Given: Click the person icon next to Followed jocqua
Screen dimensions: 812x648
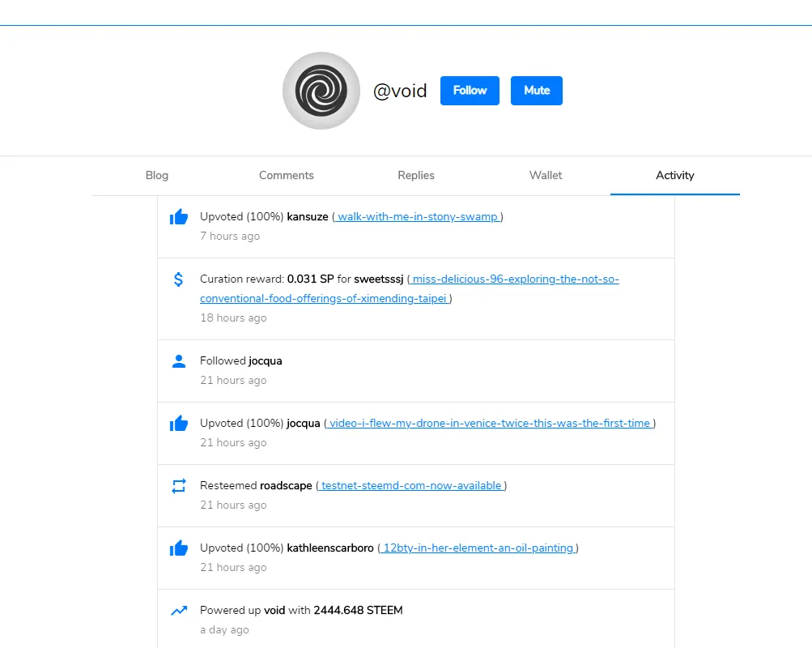Looking at the screenshot, I should pyautogui.click(x=179, y=361).
